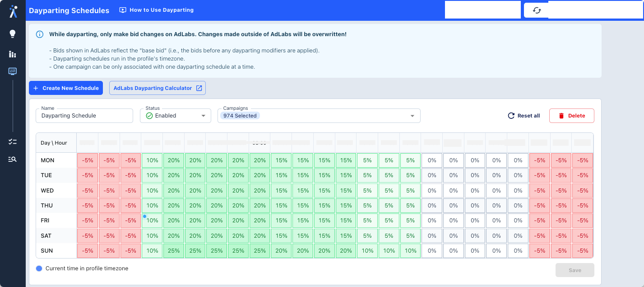Screen dimensions: 644x287
Task: Select the SUN row label
Action: coord(47,251)
